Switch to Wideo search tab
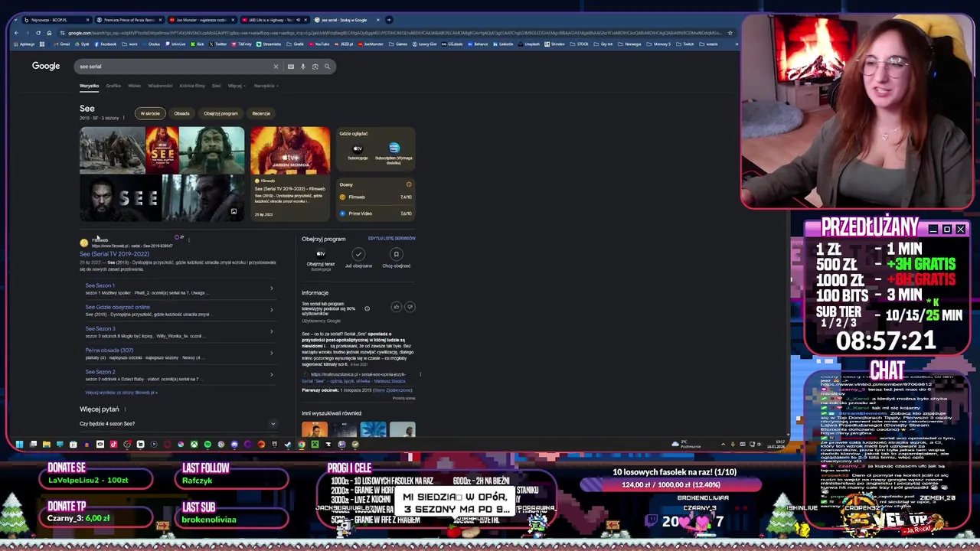This screenshot has width=980, height=551. pyautogui.click(x=134, y=86)
